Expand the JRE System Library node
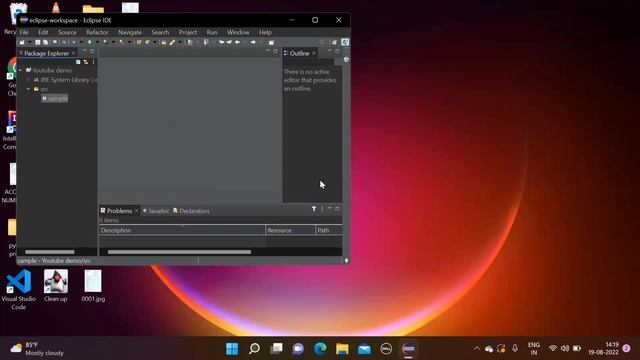The image size is (640, 360). (29, 80)
